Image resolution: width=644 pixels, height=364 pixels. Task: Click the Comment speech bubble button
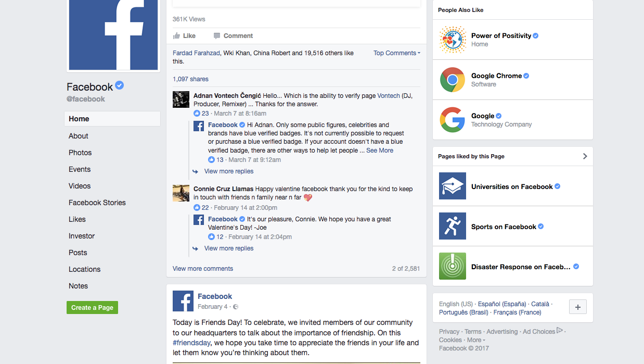[233, 36]
